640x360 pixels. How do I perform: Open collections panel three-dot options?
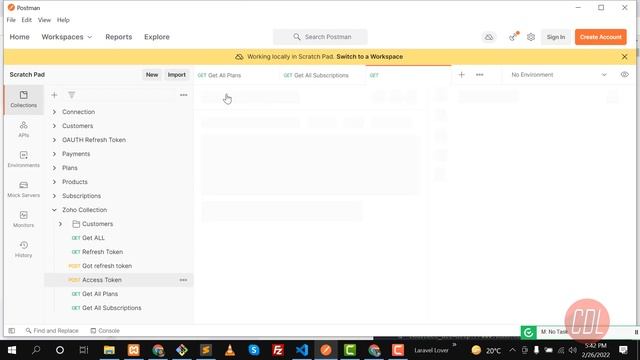[183, 95]
